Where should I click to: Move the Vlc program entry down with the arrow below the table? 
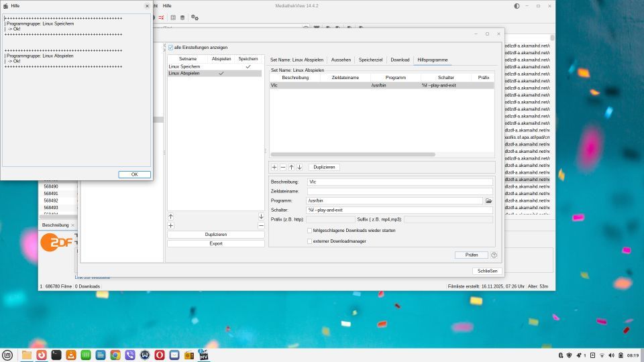tap(299, 167)
